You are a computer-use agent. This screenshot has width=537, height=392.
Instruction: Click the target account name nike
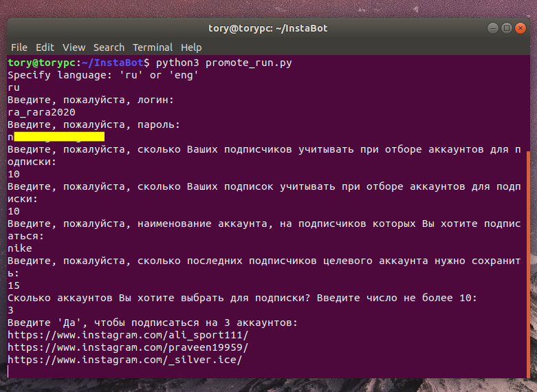[20, 248]
